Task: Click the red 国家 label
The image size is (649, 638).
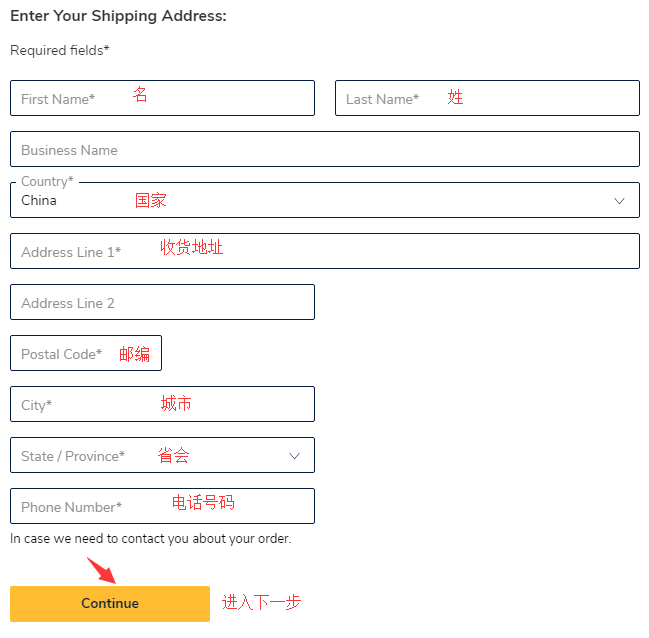Action: [x=151, y=200]
